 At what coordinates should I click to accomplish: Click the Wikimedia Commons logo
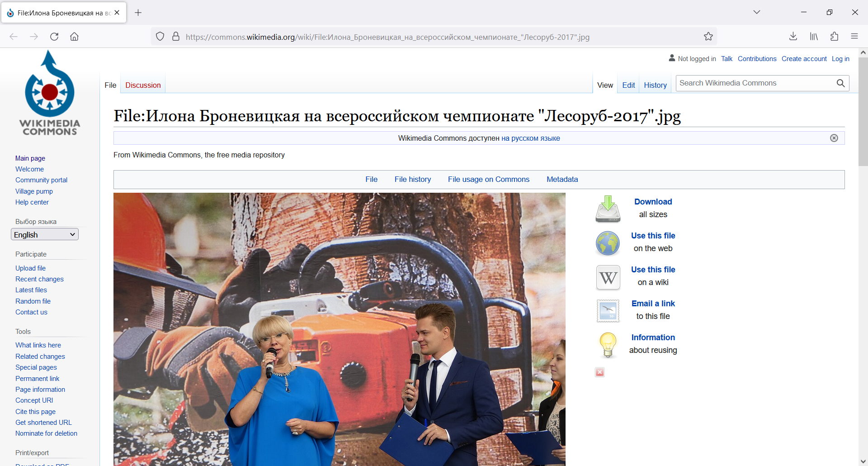pos(50,93)
